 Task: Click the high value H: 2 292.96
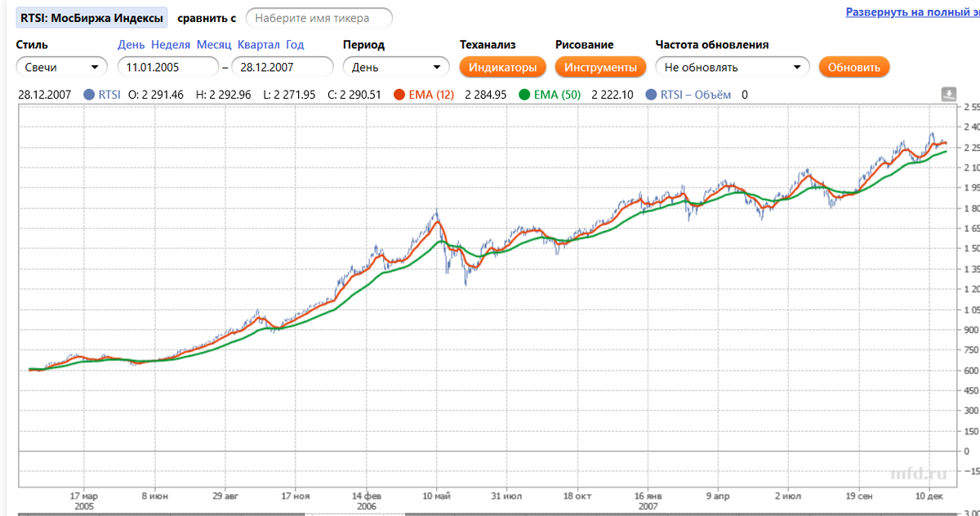click(224, 95)
